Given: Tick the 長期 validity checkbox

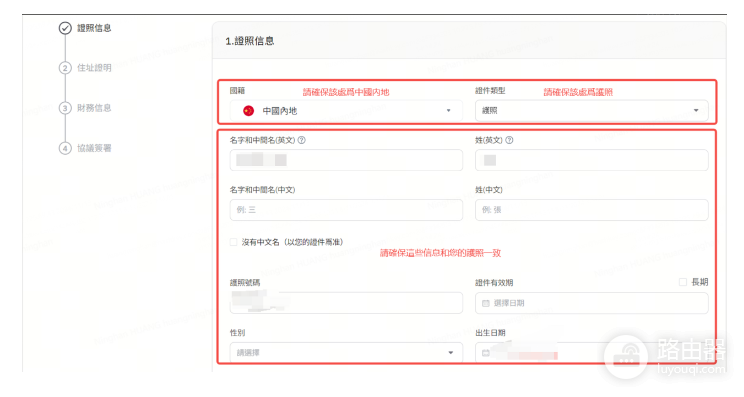Looking at the screenshot, I should coord(683,282).
